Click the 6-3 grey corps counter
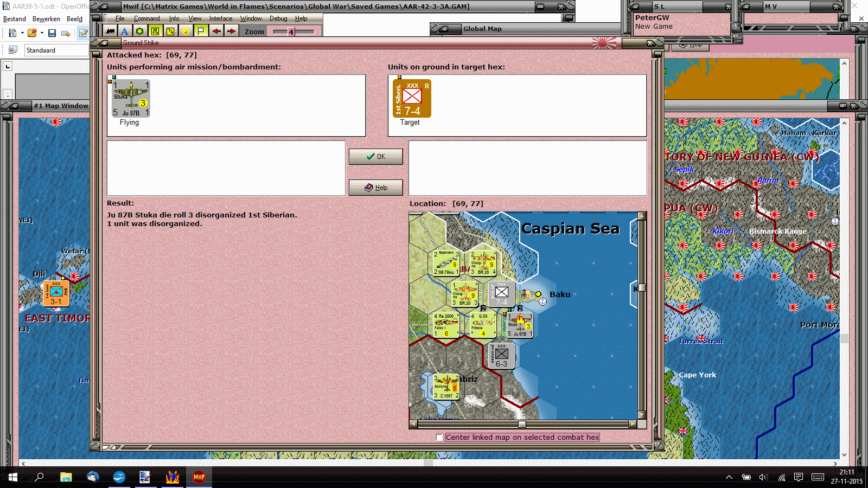The height and width of the screenshot is (488, 868). pos(501,356)
